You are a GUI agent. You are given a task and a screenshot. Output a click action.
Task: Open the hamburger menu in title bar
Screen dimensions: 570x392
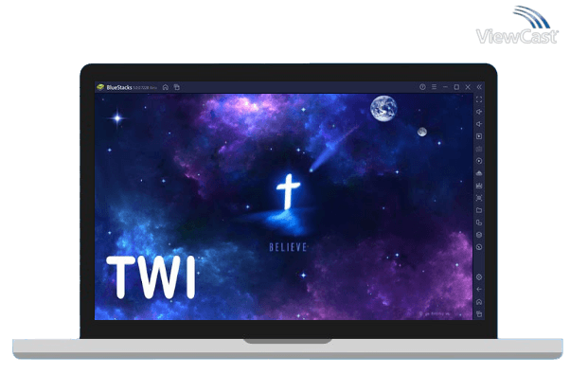[434, 87]
